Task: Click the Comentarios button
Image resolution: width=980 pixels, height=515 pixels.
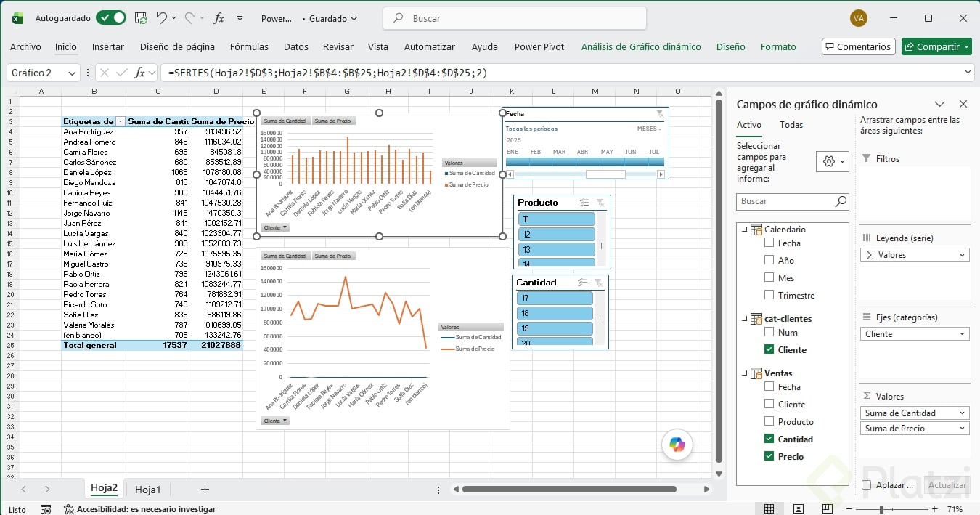Action: (858, 46)
